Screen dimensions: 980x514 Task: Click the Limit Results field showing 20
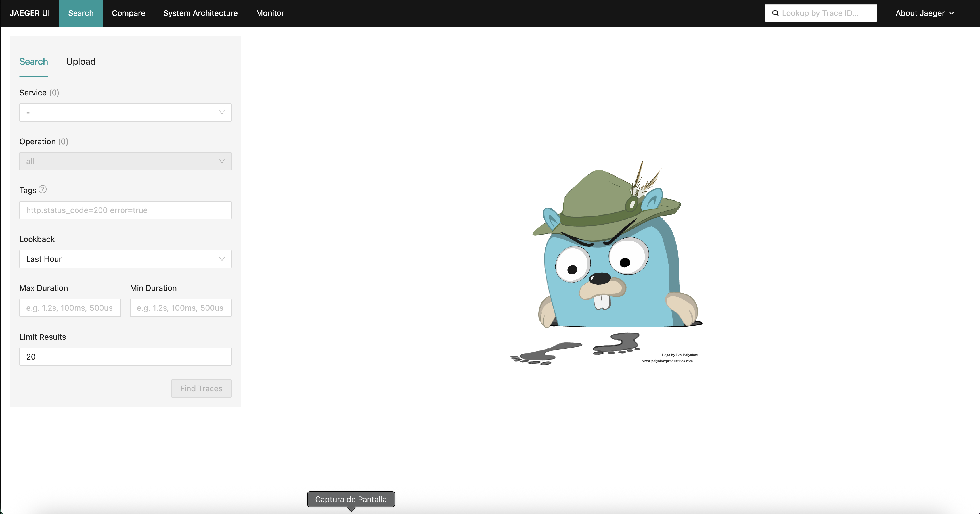tap(125, 356)
